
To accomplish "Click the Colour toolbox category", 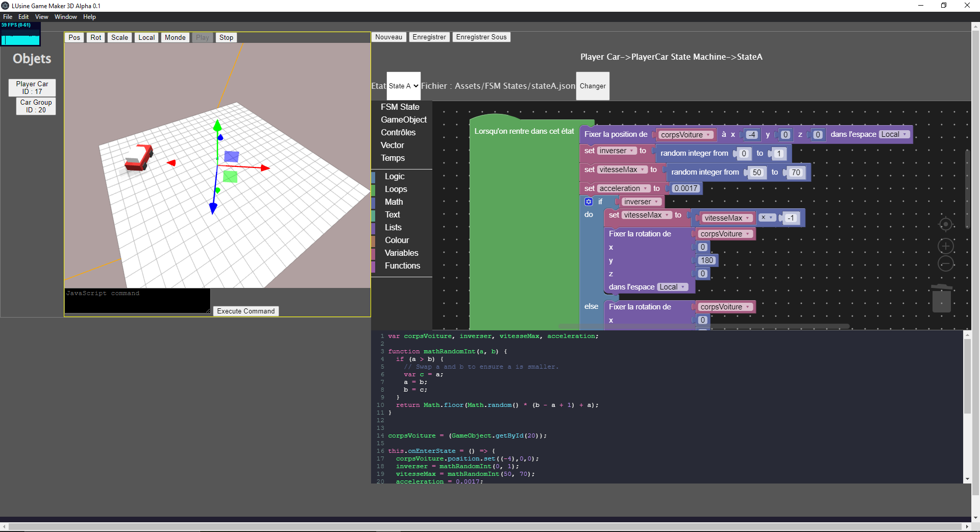I will pos(397,240).
